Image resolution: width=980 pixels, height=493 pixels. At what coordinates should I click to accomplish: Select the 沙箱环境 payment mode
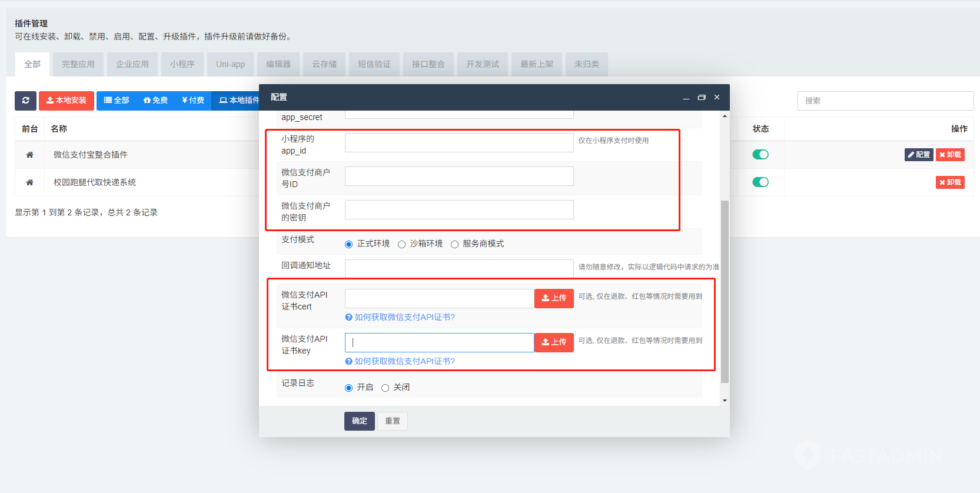(402, 244)
